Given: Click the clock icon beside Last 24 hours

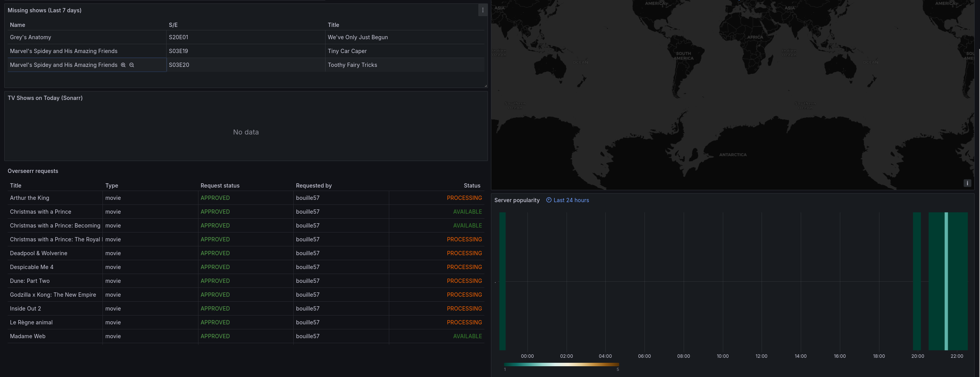Looking at the screenshot, I should click(x=549, y=200).
